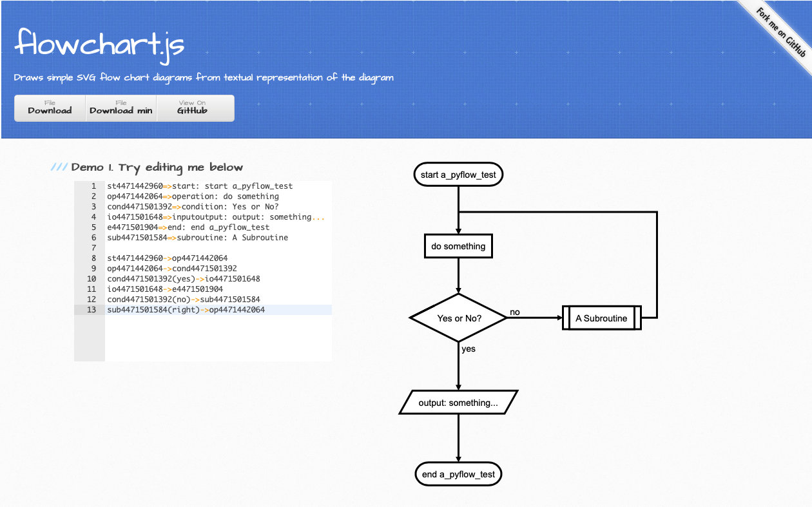Click line 1 defining the start node

tap(200, 186)
